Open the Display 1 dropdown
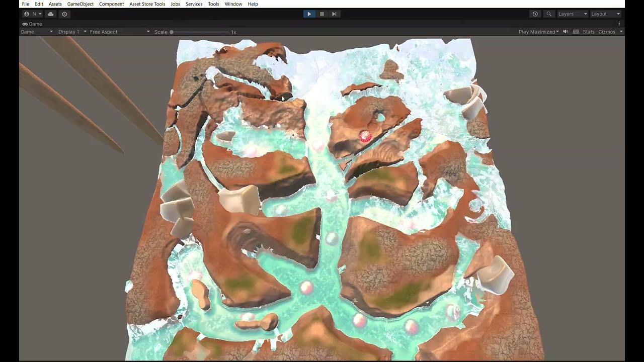This screenshot has height=362, width=644. pos(72,32)
